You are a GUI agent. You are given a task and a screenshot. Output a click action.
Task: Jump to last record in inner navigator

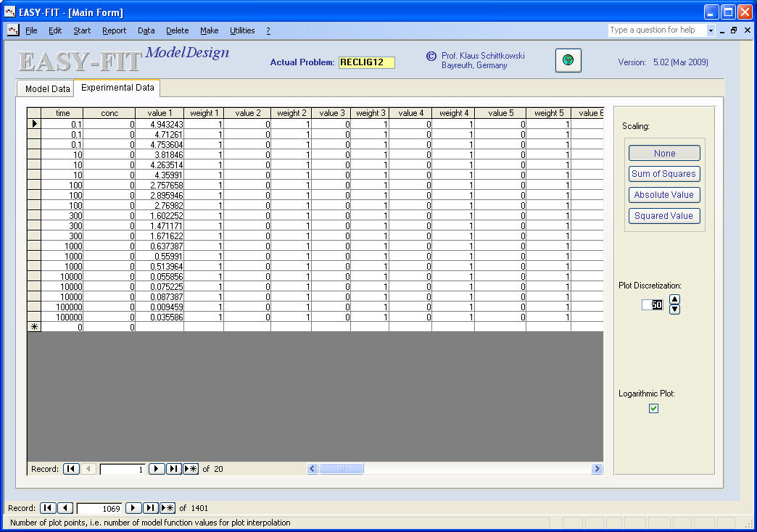[173, 469]
